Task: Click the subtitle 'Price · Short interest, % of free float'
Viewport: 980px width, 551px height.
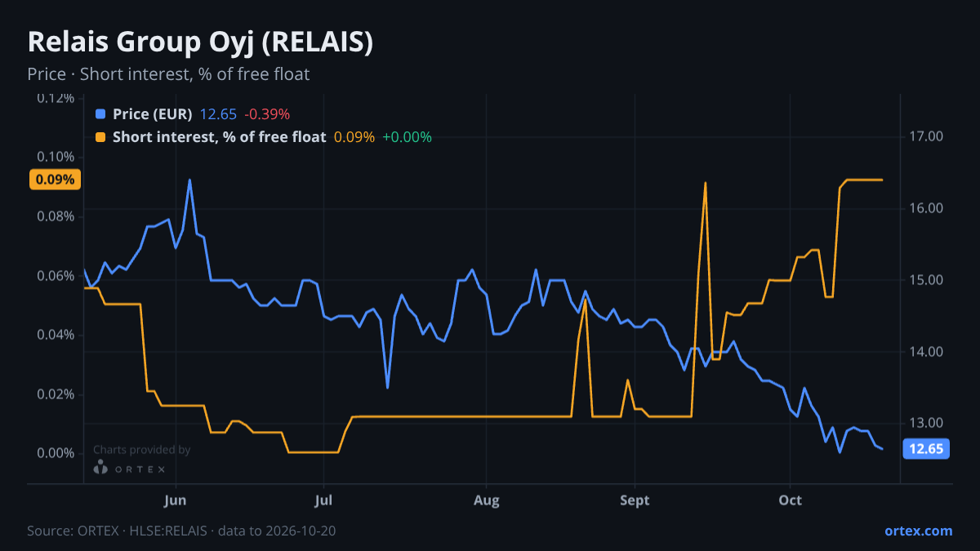Action: [x=168, y=74]
